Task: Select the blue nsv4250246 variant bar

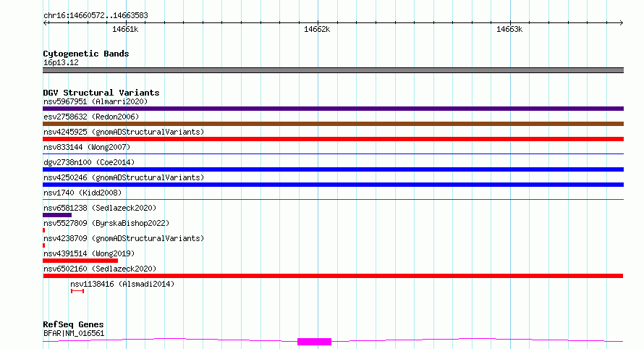Action: (x=333, y=185)
